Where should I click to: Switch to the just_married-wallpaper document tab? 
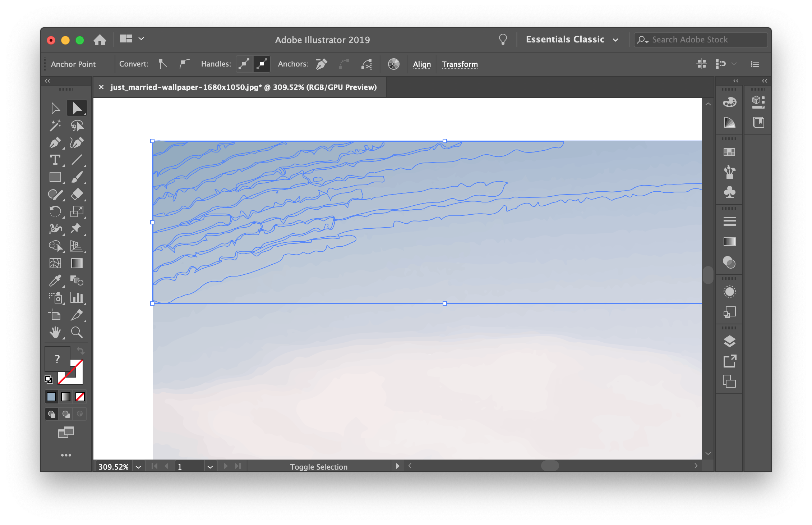pos(243,87)
